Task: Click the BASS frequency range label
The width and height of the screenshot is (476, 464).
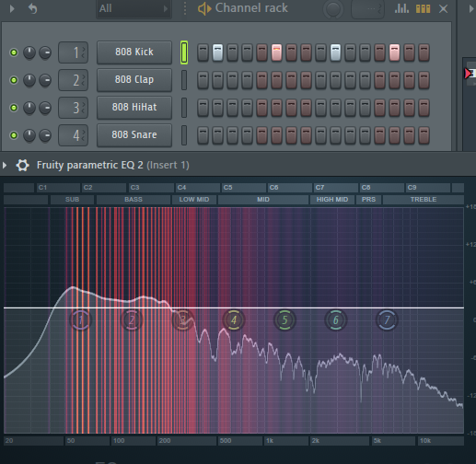Action: 134,200
